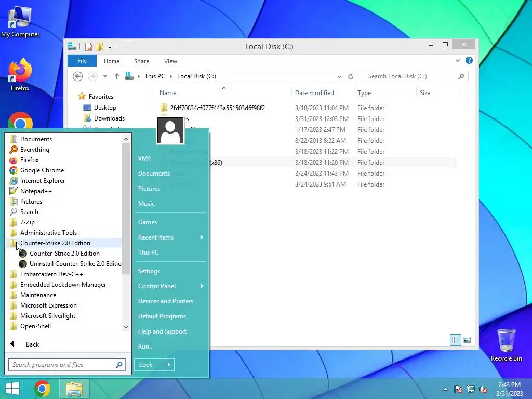Image resolution: width=532 pixels, height=399 pixels.
Task: Open Devices and Printers
Action: click(170, 301)
